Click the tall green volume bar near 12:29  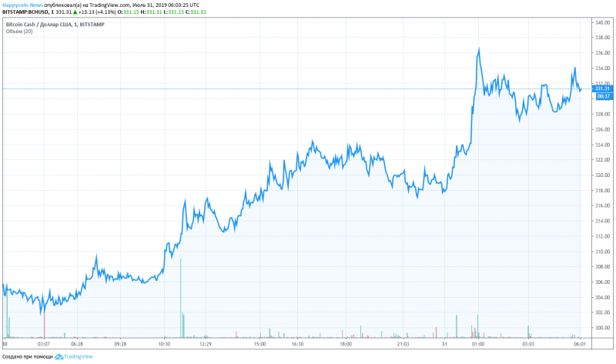pos(181,300)
